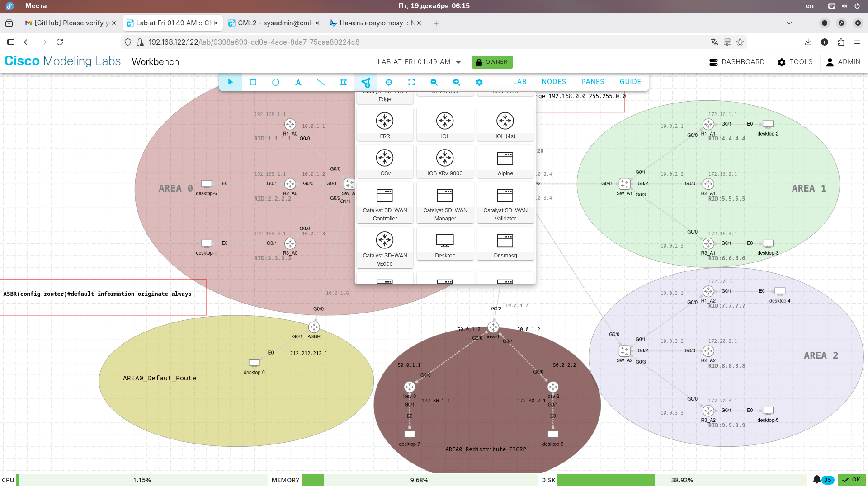Open the PANES tab

point(593,82)
